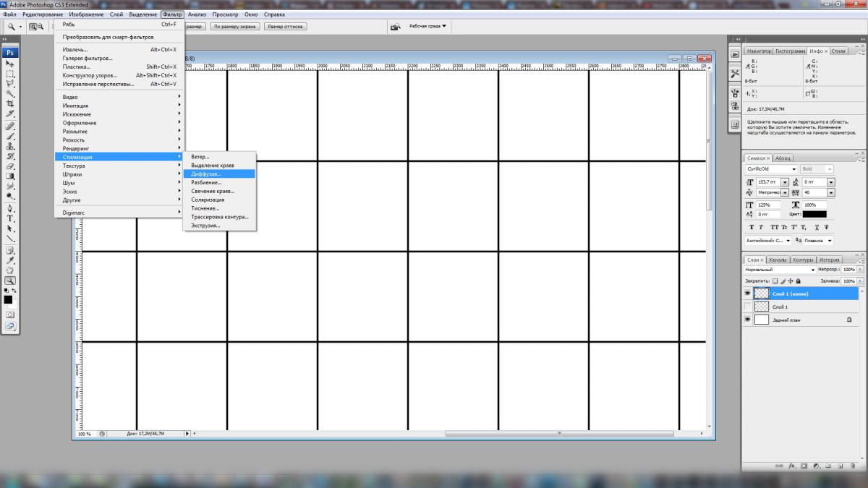Select the Gradient tool
This screenshot has width=868, height=488.
click(x=11, y=176)
